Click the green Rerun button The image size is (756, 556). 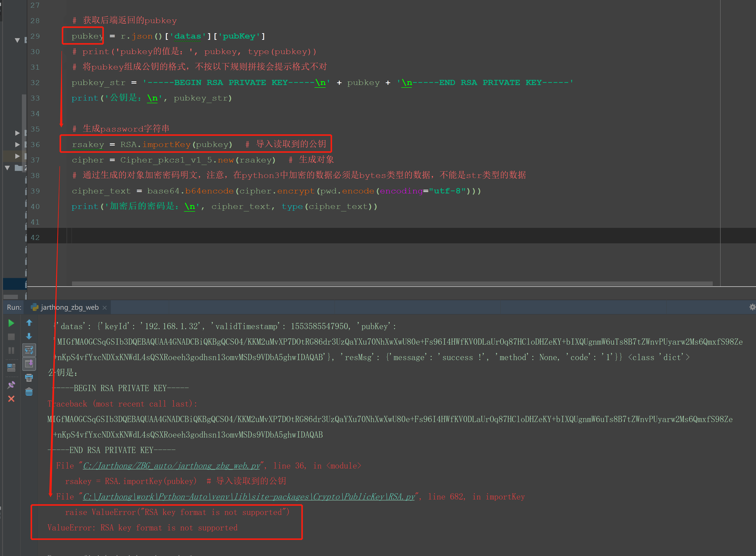[x=11, y=323]
